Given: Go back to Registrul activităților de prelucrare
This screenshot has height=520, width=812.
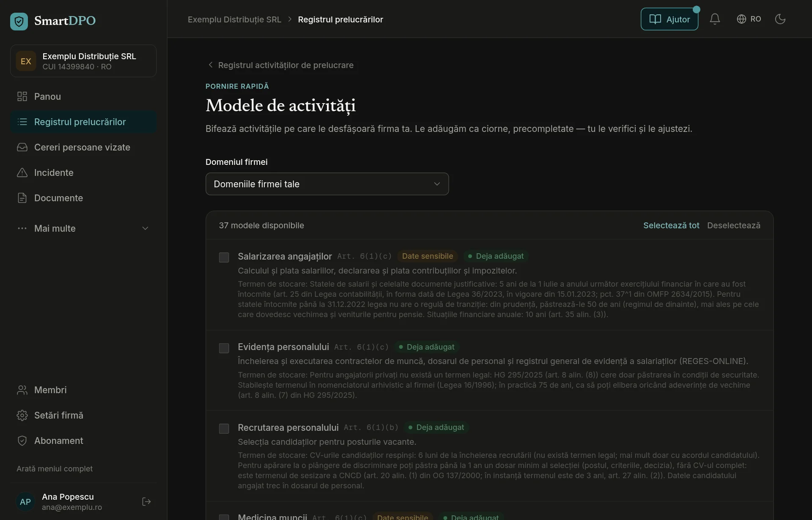Looking at the screenshot, I should click(x=281, y=65).
